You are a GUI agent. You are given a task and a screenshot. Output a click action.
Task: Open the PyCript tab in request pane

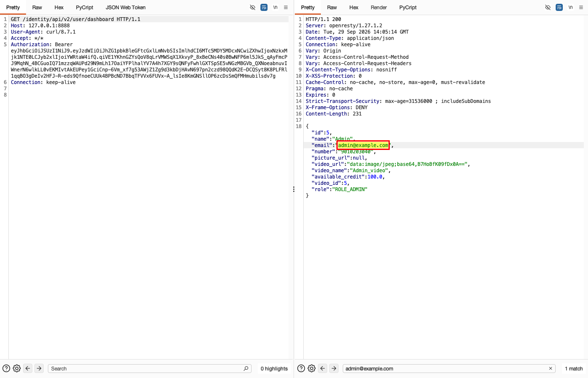[84, 8]
